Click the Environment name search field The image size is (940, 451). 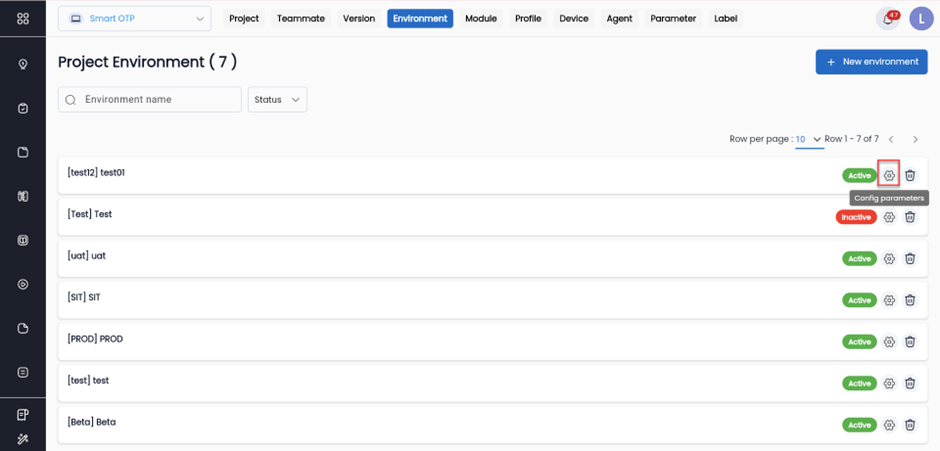(x=150, y=100)
